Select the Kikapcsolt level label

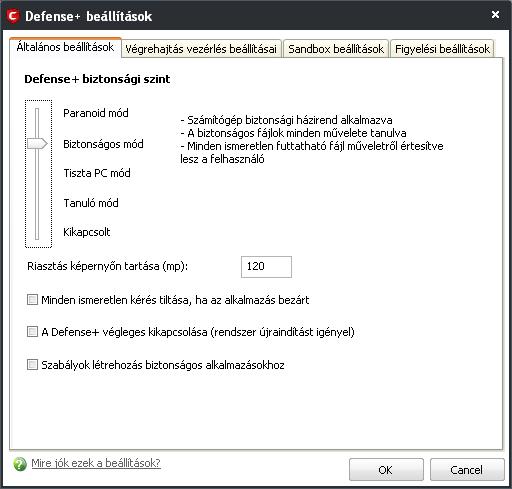87,232
